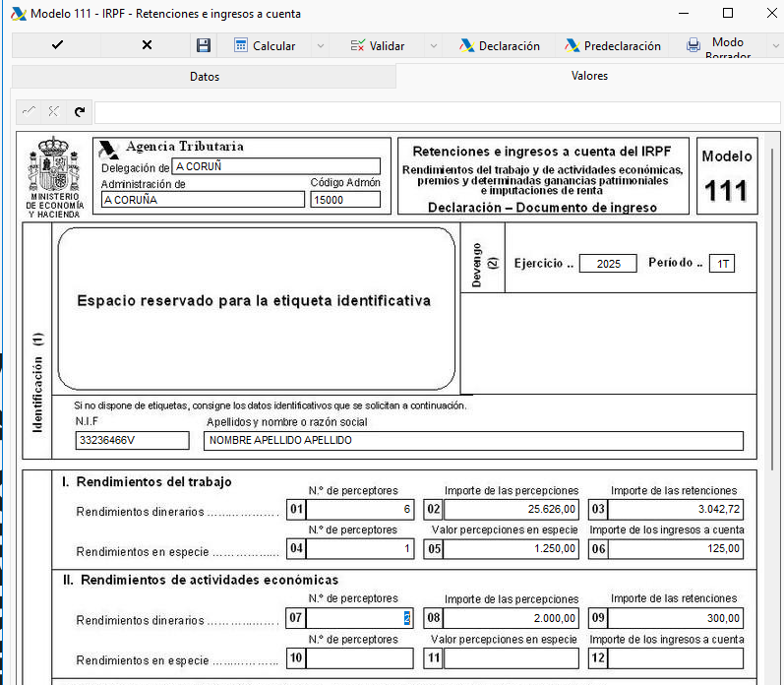
Task: Run Calcular from the toolbar
Action: tap(265, 45)
